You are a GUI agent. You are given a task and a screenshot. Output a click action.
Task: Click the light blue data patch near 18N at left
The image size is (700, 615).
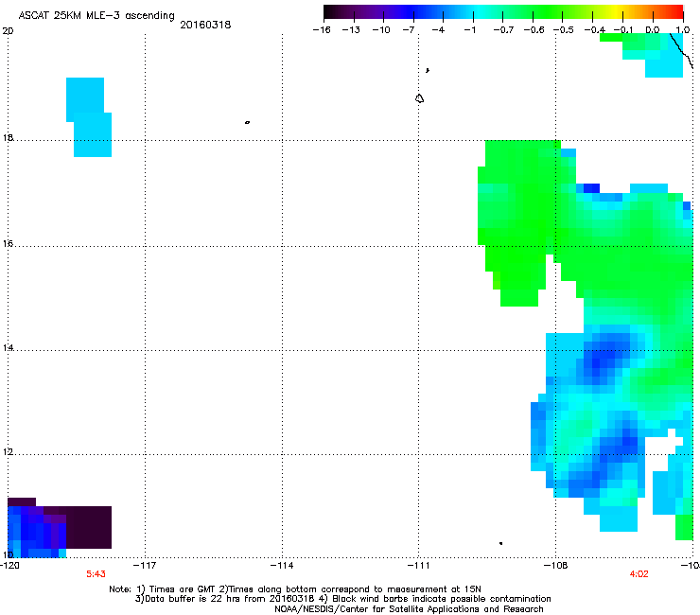point(89,117)
